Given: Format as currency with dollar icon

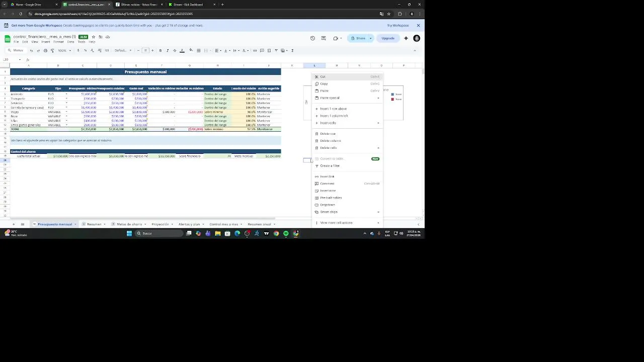Looking at the screenshot, I should tap(78, 50).
